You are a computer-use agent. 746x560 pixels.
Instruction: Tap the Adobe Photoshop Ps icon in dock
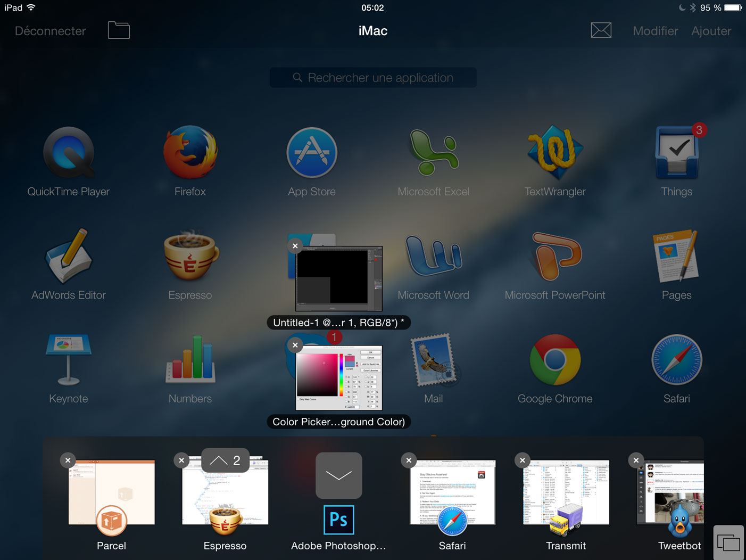[339, 520]
